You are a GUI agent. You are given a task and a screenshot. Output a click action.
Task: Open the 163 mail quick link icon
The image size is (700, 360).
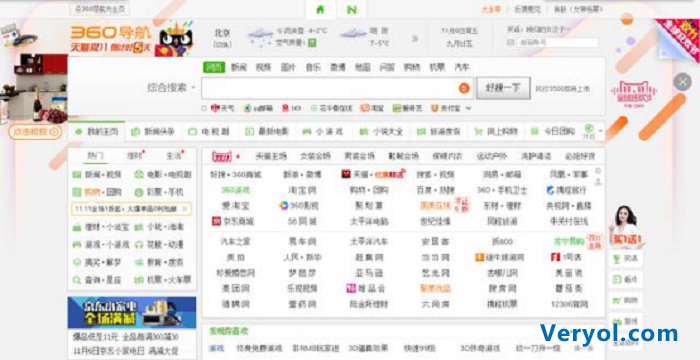pyautogui.click(x=285, y=108)
